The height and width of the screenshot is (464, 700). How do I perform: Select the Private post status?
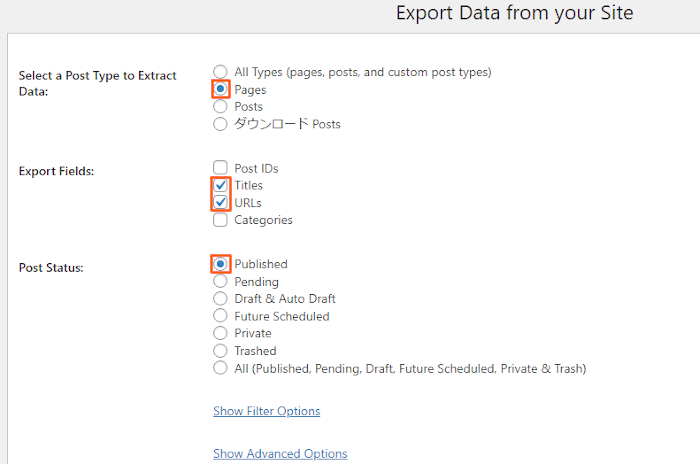220,333
